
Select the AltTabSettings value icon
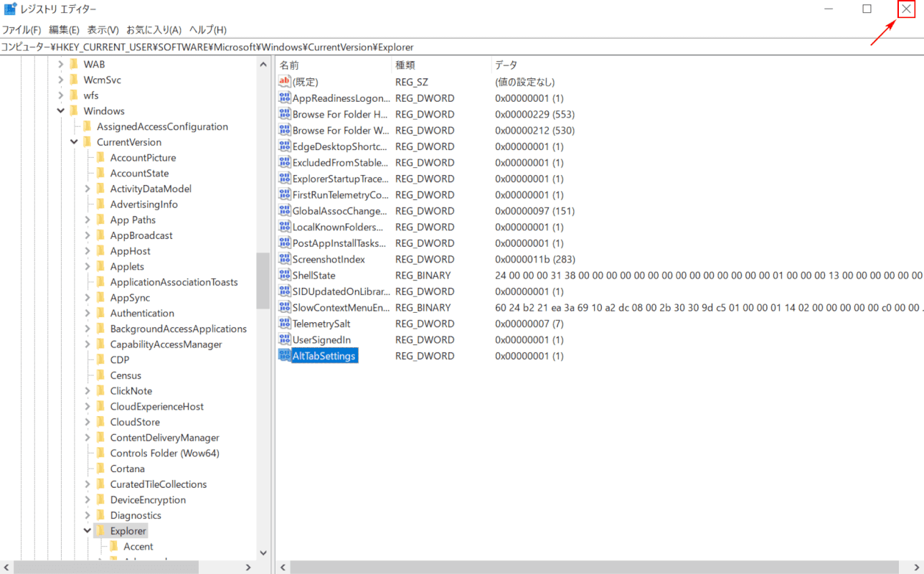(x=284, y=356)
